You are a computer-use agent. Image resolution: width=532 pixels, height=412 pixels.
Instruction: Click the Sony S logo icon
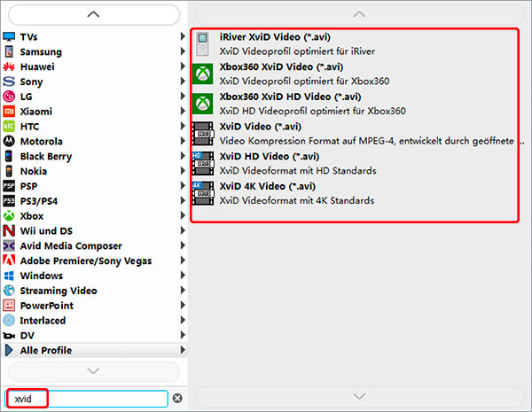[9, 82]
